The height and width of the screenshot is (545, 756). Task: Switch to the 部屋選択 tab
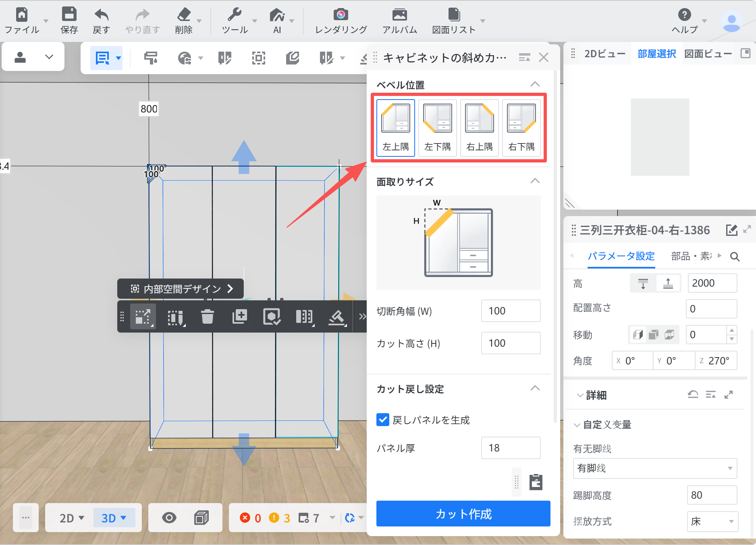point(656,54)
